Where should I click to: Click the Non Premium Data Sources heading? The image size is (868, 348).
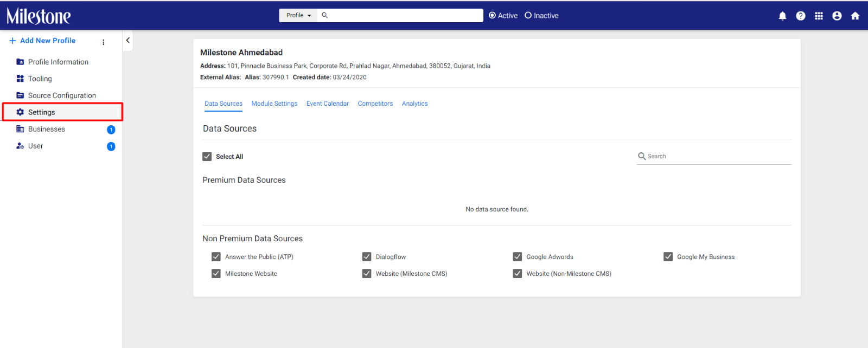tap(253, 239)
